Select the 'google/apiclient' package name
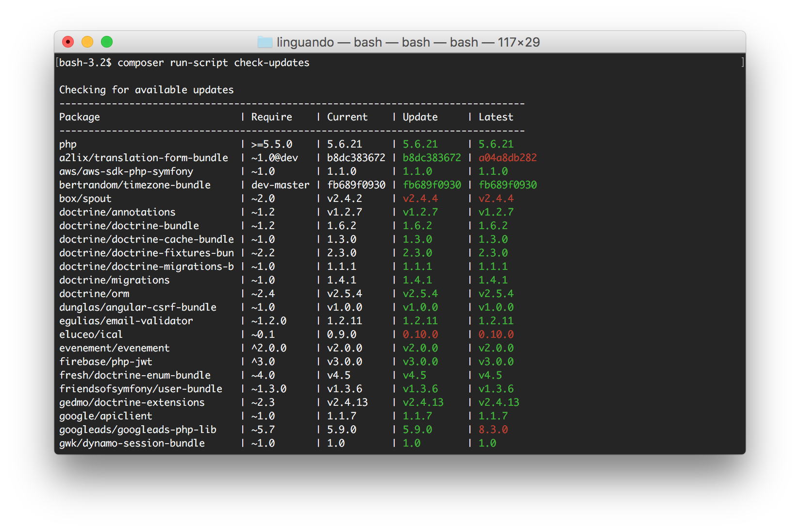The image size is (800, 532). tap(106, 416)
